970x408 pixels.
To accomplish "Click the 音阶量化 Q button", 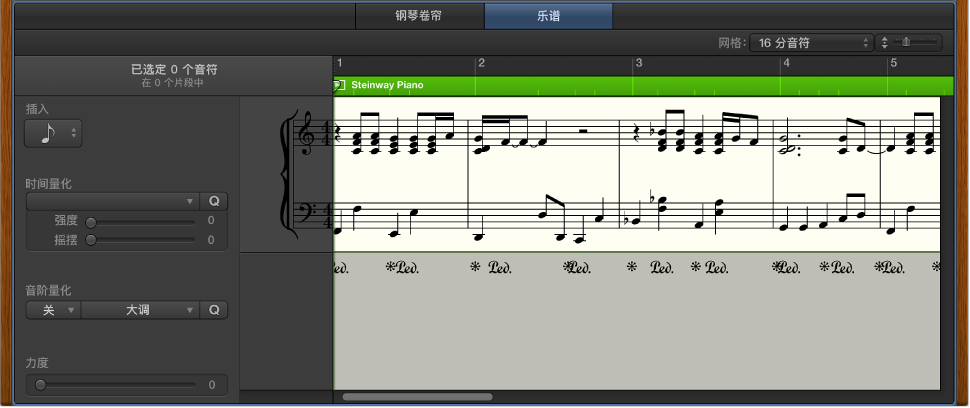I will (x=214, y=310).
